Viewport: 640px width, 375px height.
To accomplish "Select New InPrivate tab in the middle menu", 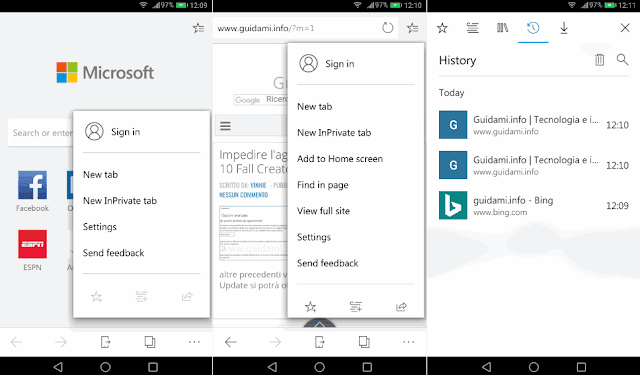I will (334, 133).
